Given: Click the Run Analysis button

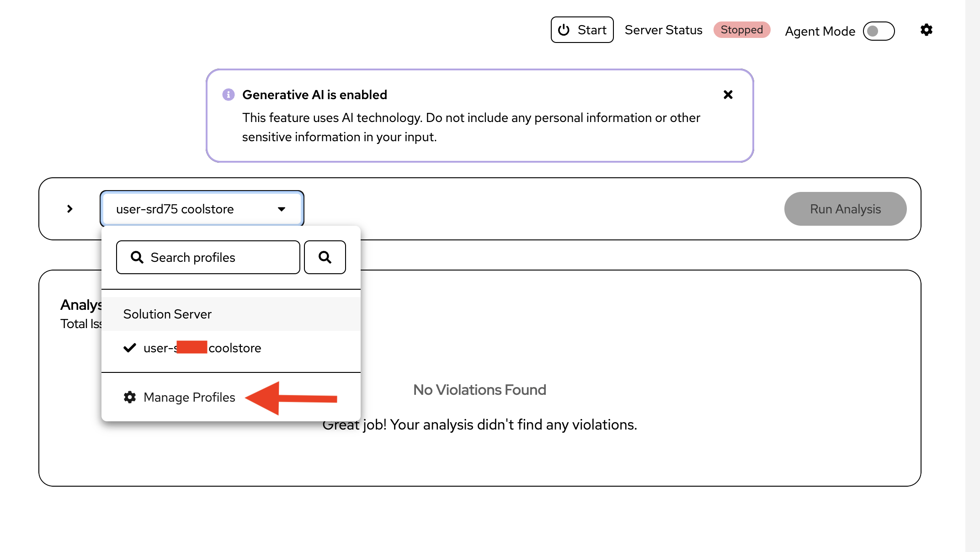Looking at the screenshot, I should tap(845, 209).
